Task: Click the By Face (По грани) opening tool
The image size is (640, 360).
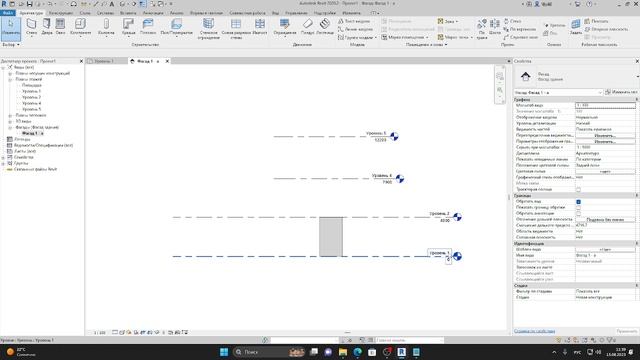Action: coord(482,29)
